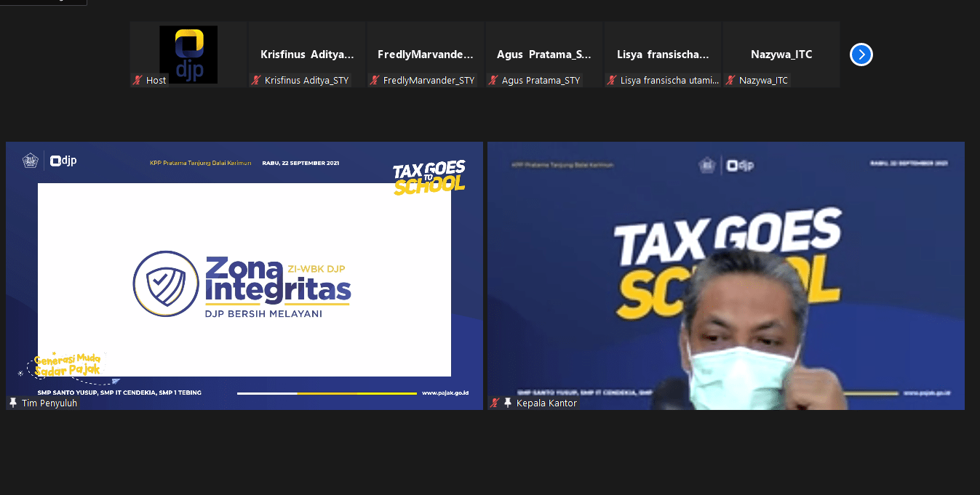Click the pin icon next to Kepala Kantor

[508, 403]
